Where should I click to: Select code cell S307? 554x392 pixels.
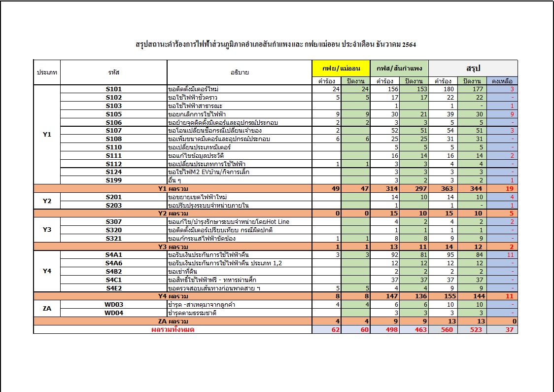pyautogui.click(x=114, y=221)
